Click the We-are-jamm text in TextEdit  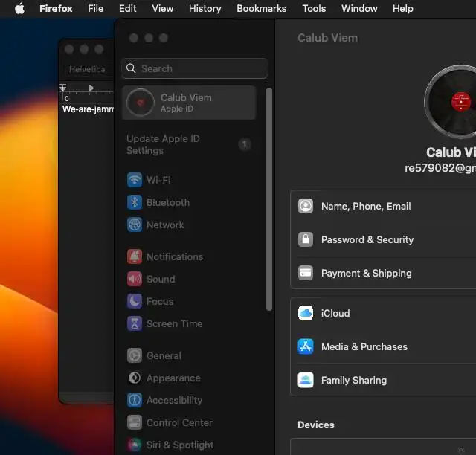(x=88, y=109)
